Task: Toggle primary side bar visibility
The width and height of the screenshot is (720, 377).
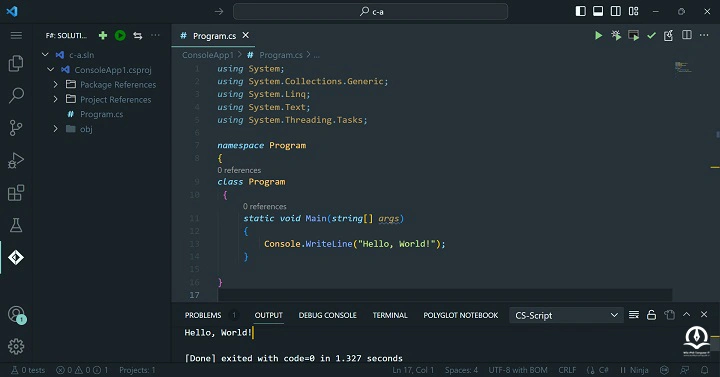Action: pyautogui.click(x=580, y=11)
